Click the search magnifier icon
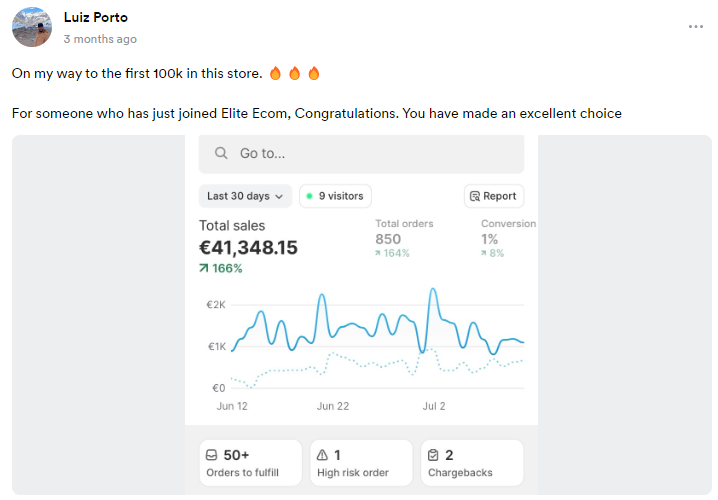Screen dimensions: 718x500 pyautogui.click(x=219, y=154)
